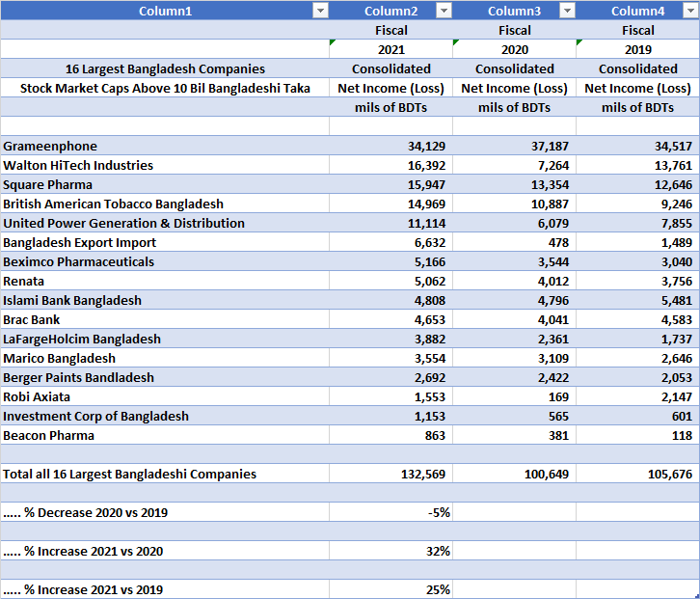Click the green error indicator on the 2020 cell
This screenshot has height=599, width=700.
pyautogui.click(x=455, y=42)
